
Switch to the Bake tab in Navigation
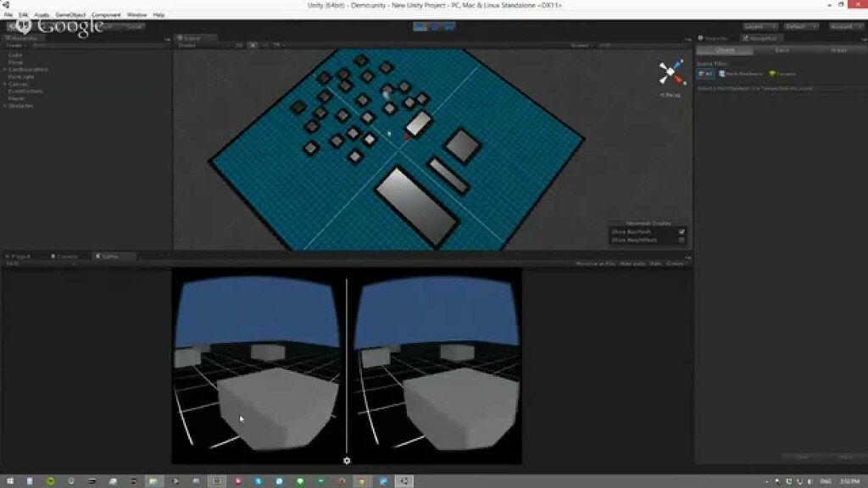point(782,50)
